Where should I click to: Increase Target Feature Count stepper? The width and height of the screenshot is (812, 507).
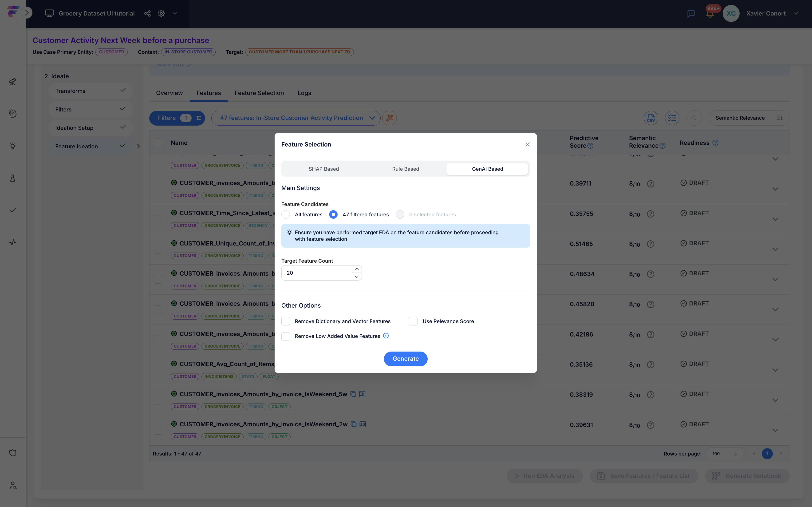pos(357,269)
